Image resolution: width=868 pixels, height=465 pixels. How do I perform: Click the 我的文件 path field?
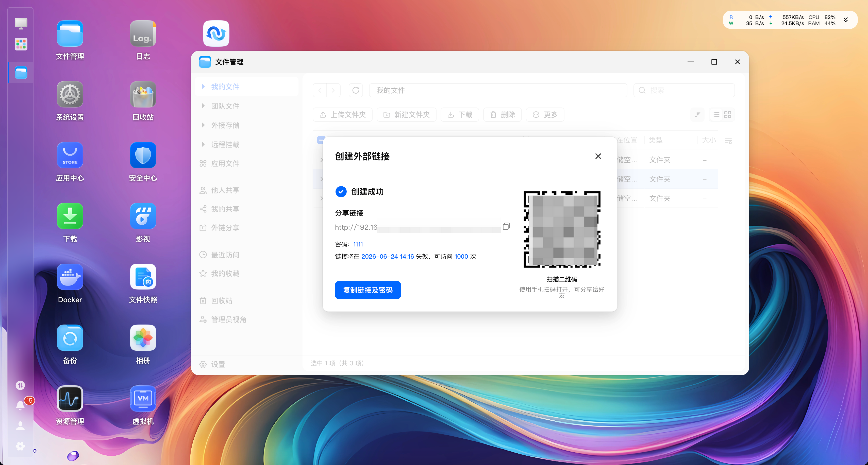498,90
